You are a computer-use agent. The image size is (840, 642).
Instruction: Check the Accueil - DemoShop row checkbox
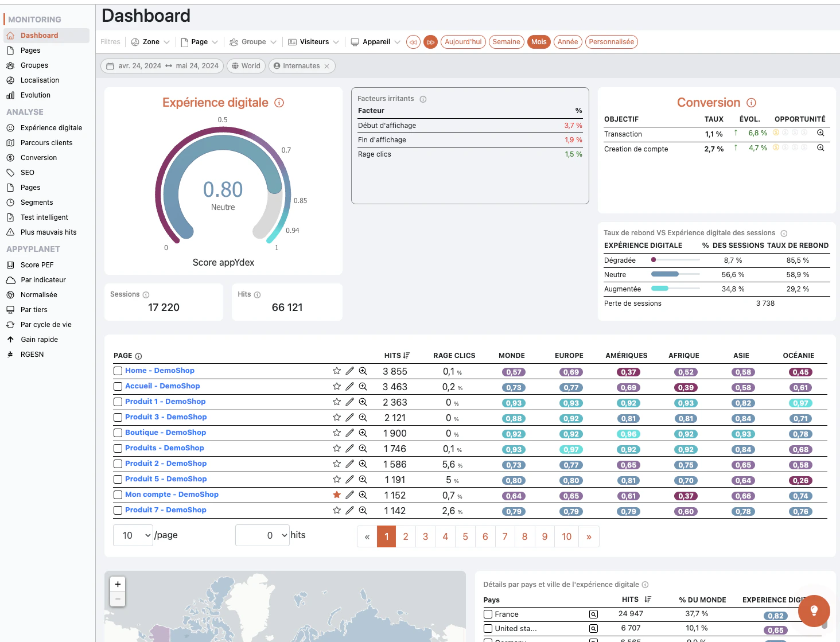tap(118, 387)
